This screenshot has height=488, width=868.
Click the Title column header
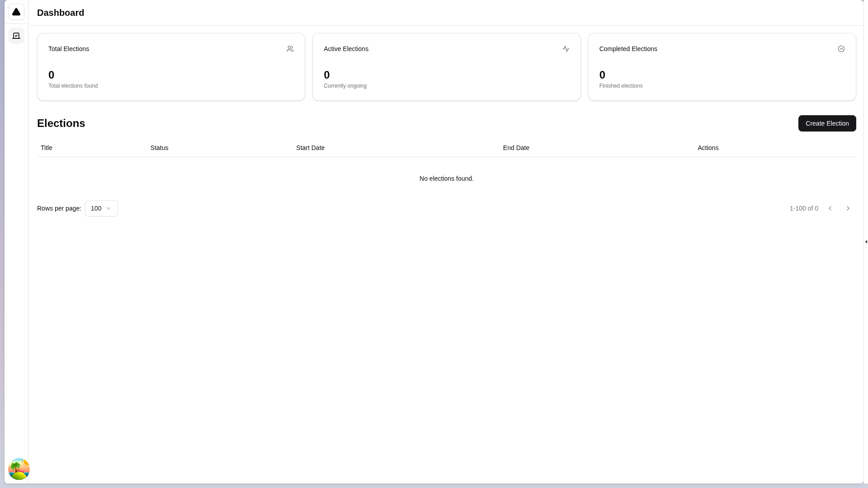tap(46, 148)
